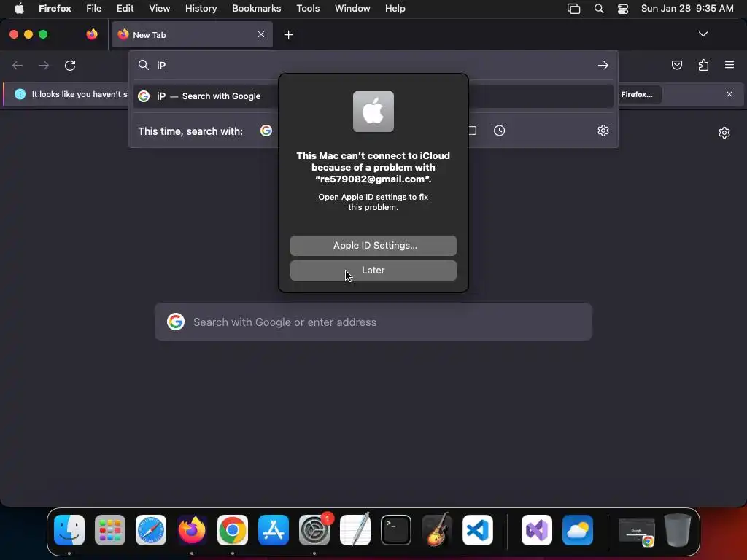Open Visual Studio from the Dock
This screenshot has height=560, width=747.
tap(537, 529)
